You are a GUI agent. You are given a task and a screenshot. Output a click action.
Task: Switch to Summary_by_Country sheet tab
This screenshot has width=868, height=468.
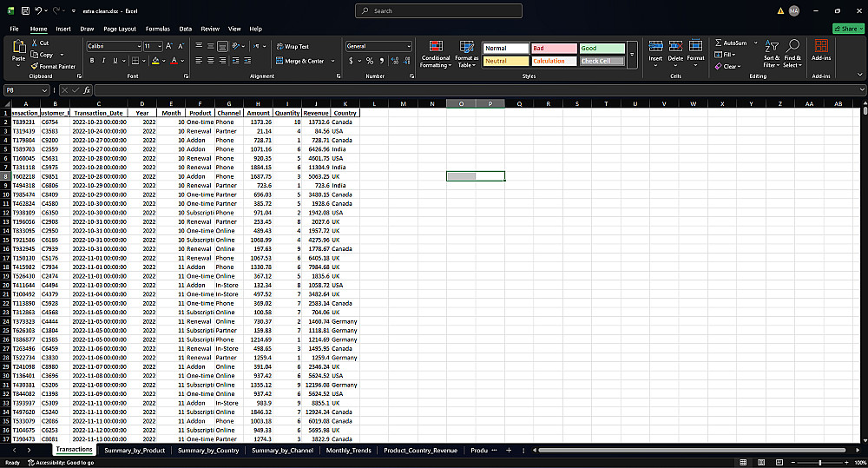click(208, 451)
